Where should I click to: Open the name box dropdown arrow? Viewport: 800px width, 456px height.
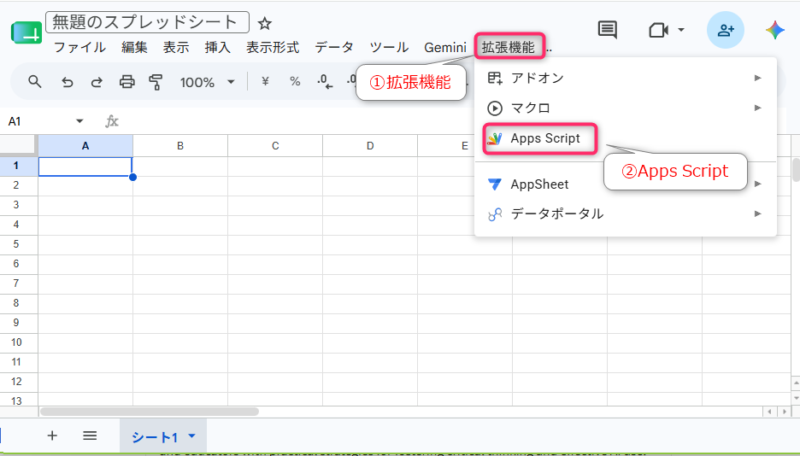[80, 121]
